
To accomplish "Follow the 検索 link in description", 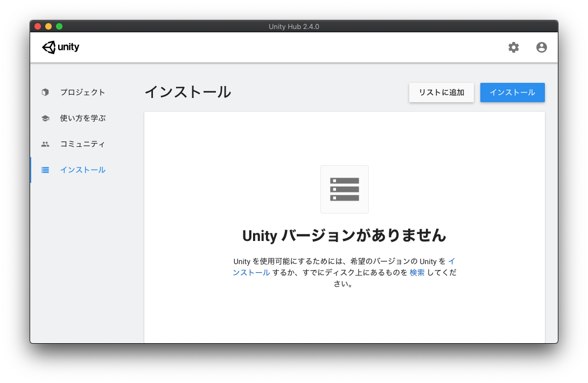I will [x=417, y=273].
